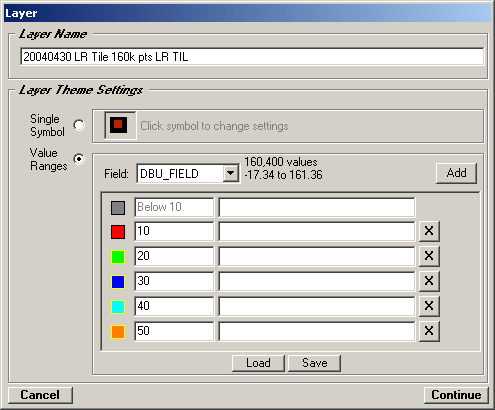
Task: Remove the 50 value range row
Action: (429, 331)
